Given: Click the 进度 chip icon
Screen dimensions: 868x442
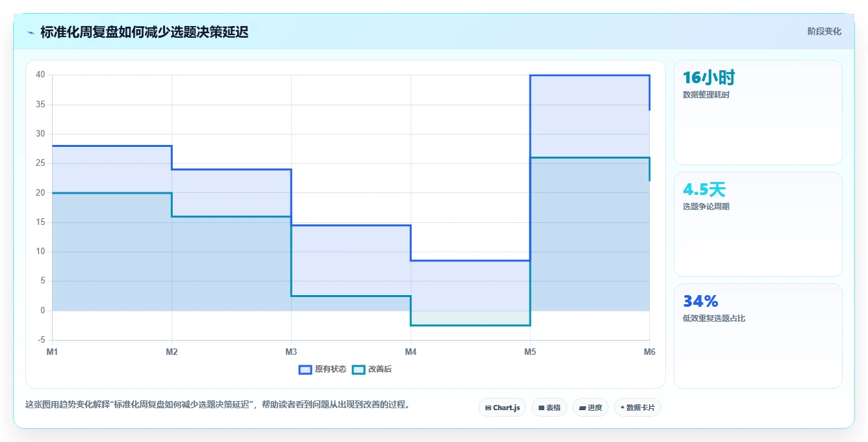Looking at the screenshot, I should [582, 408].
